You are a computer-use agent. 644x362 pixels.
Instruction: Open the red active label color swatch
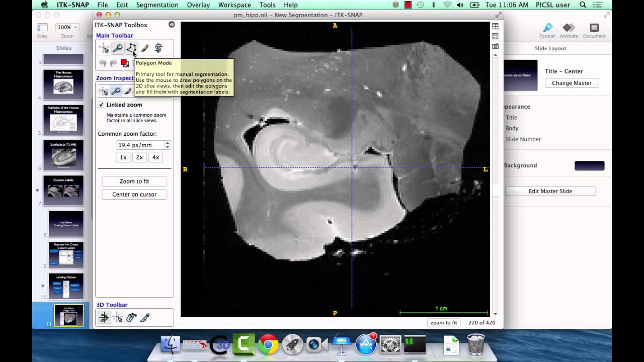124,63
